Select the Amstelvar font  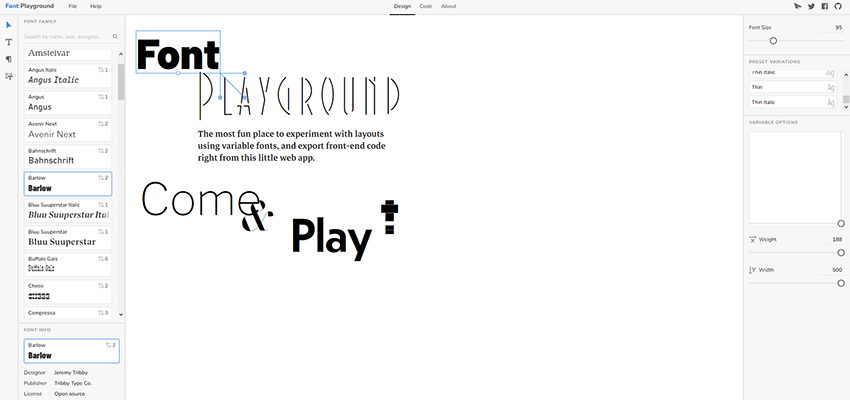tap(68, 54)
